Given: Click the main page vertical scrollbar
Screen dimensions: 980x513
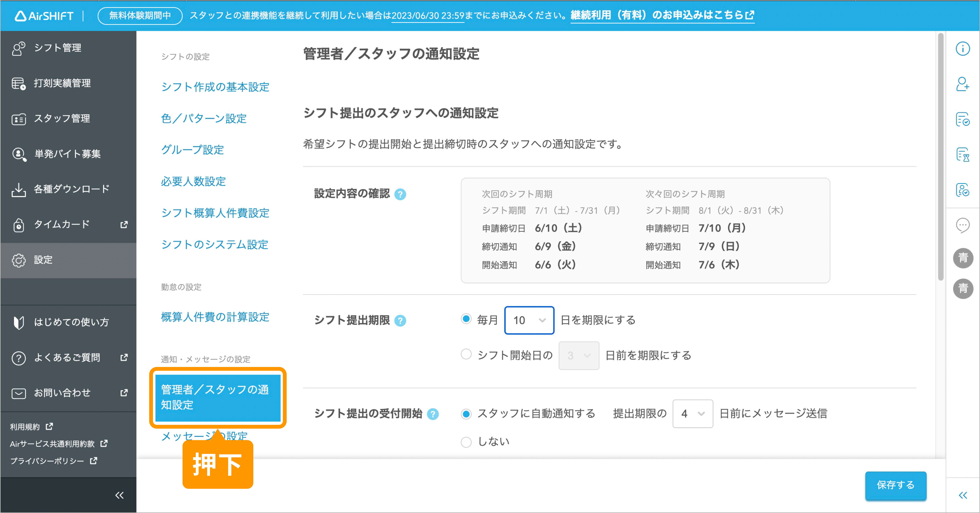Looking at the screenshot, I should click(940, 157).
